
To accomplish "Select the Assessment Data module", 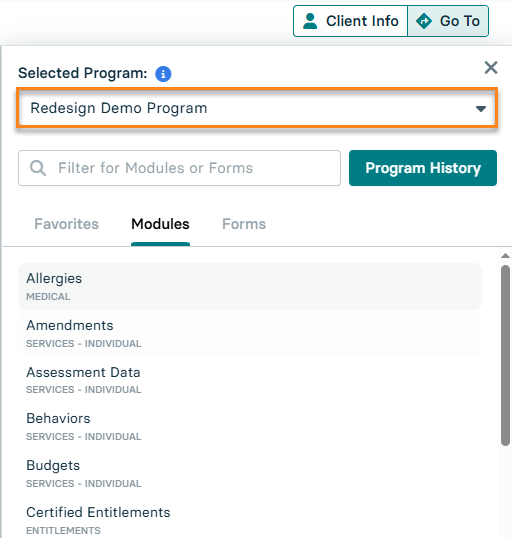I will click(250, 380).
